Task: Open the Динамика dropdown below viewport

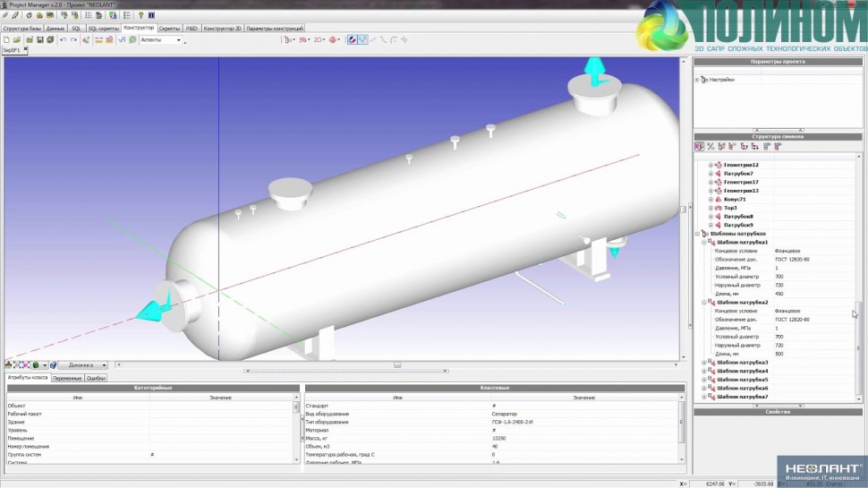Action: click(x=83, y=365)
